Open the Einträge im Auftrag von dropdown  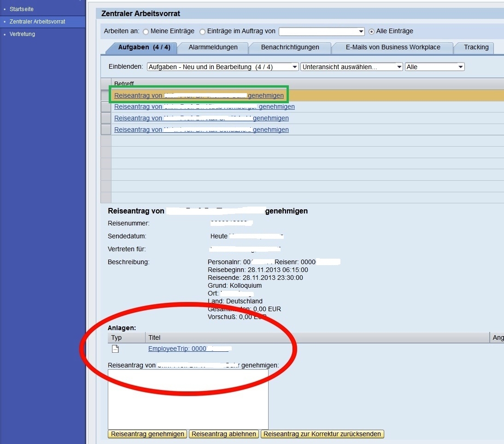coord(361,31)
